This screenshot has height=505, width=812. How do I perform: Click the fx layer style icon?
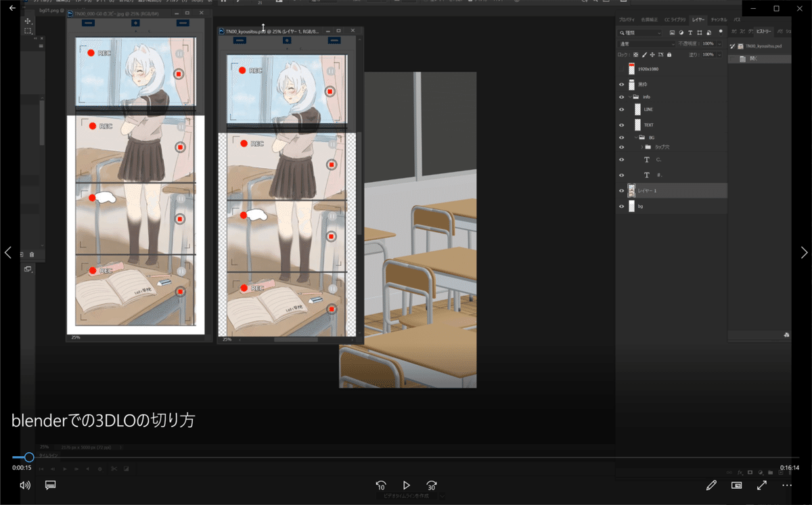pos(740,472)
